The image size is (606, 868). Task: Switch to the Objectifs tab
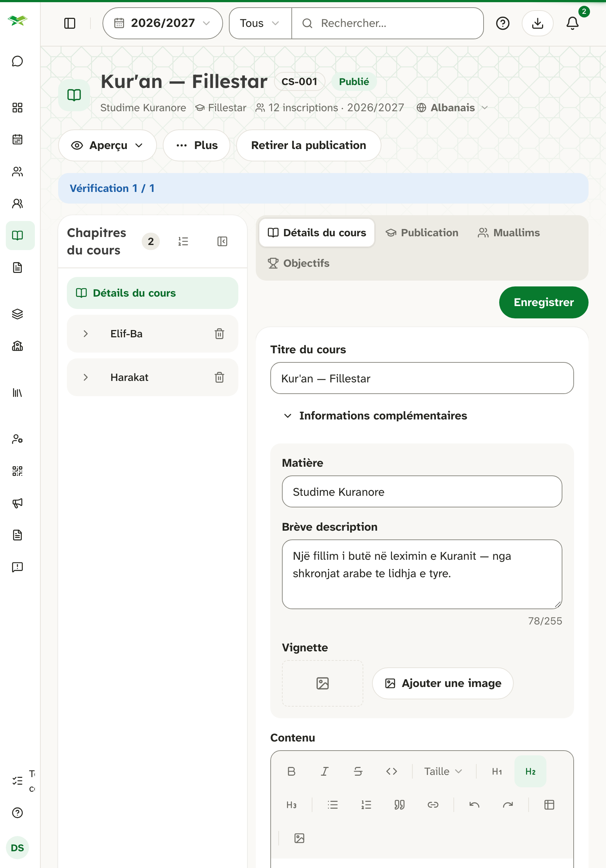299,263
